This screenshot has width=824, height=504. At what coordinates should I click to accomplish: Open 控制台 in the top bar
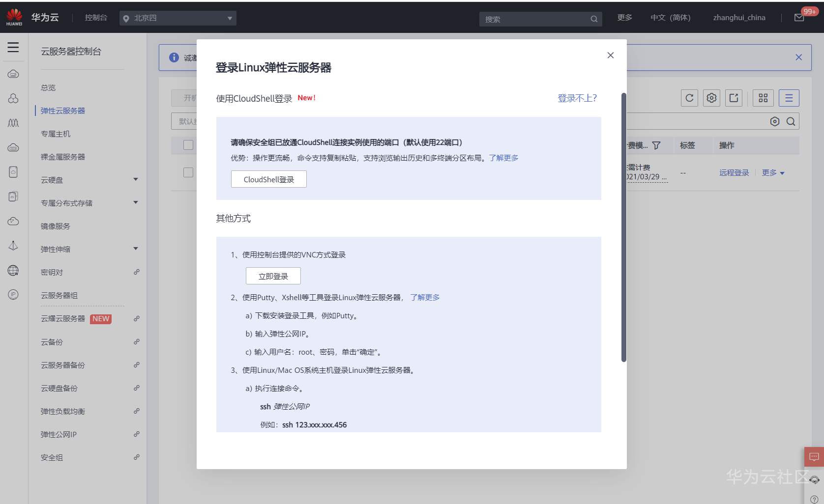click(x=96, y=18)
